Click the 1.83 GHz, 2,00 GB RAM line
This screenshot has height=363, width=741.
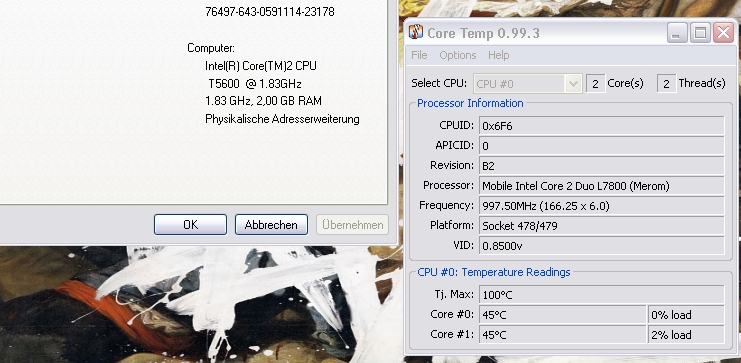[x=263, y=101]
